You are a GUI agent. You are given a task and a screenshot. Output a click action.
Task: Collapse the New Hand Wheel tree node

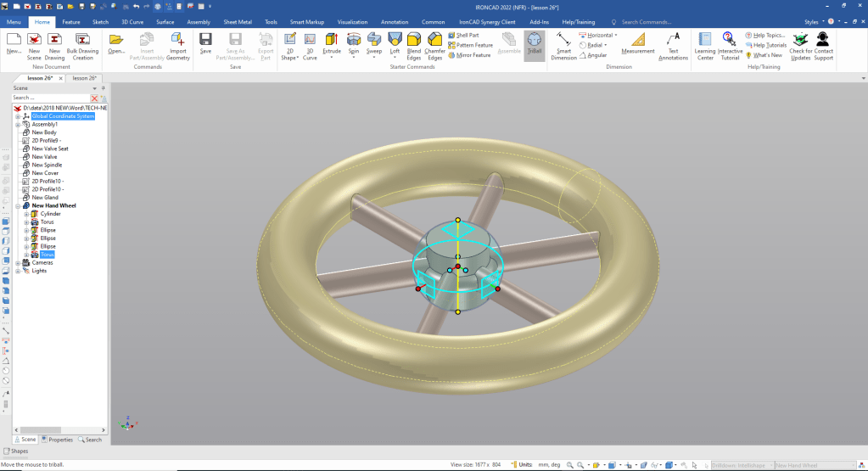pyautogui.click(x=18, y=206)
